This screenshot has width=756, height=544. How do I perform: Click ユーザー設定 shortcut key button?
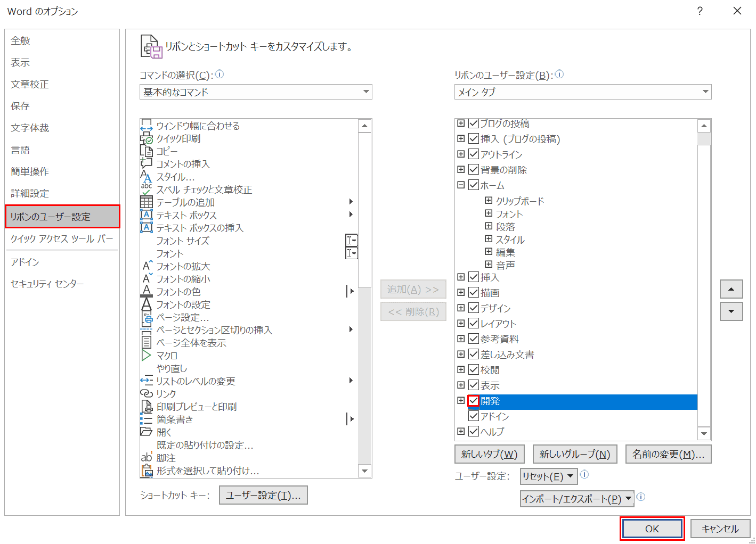pos(263,496)
